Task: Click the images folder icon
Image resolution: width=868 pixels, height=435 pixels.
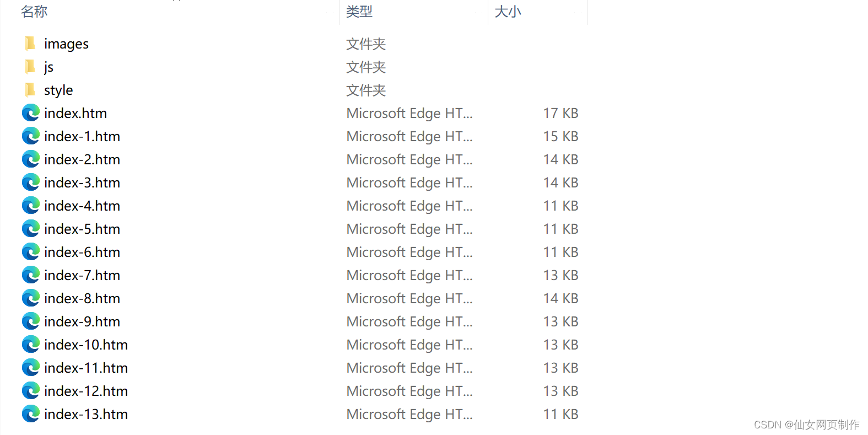Action: [30, 44]
